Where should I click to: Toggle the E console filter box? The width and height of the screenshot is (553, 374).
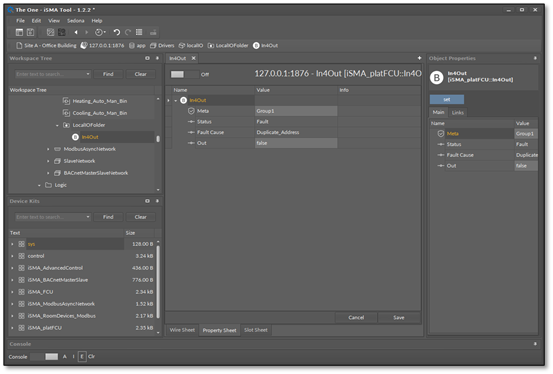coord(82,357)
